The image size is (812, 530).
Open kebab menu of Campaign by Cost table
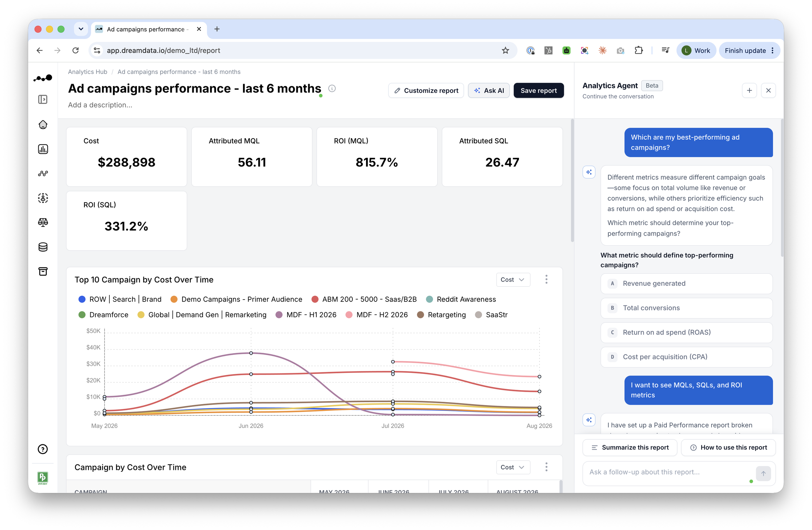[x=547, y=467]
